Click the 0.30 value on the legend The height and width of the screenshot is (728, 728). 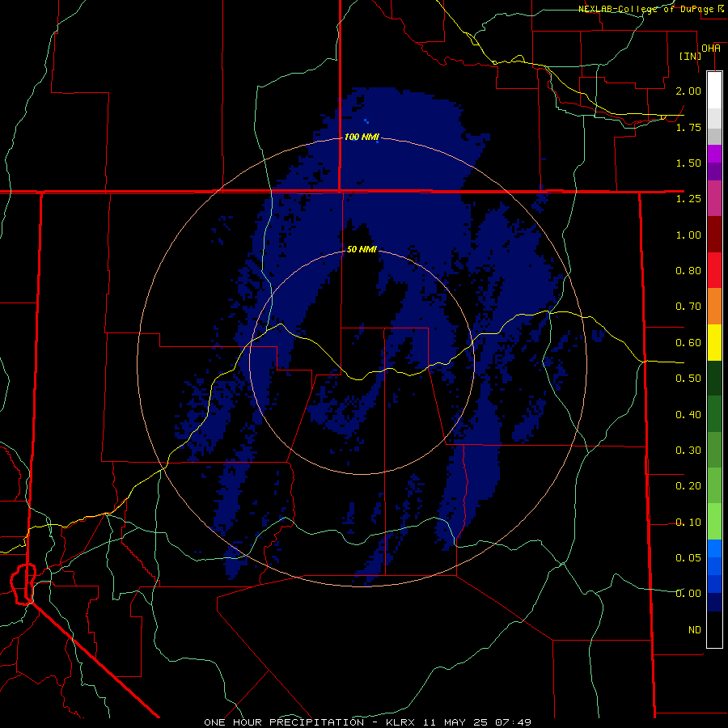pos(688,451)
